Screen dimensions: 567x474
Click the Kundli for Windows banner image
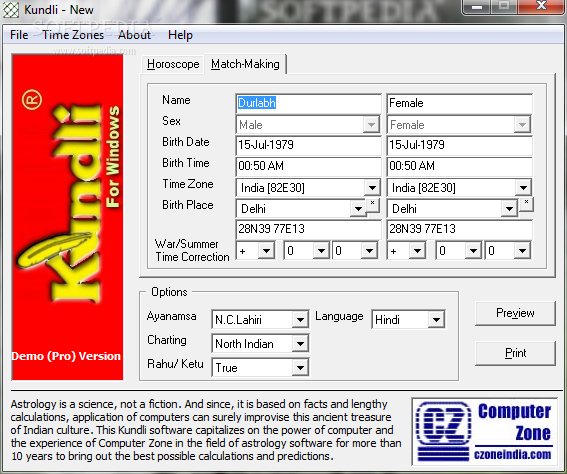pos(68,217)
